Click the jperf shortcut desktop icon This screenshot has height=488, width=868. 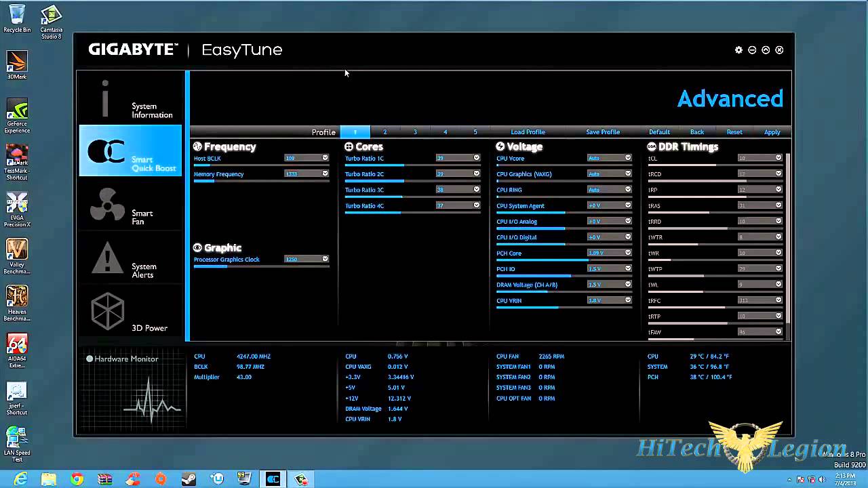click(17, 398)
